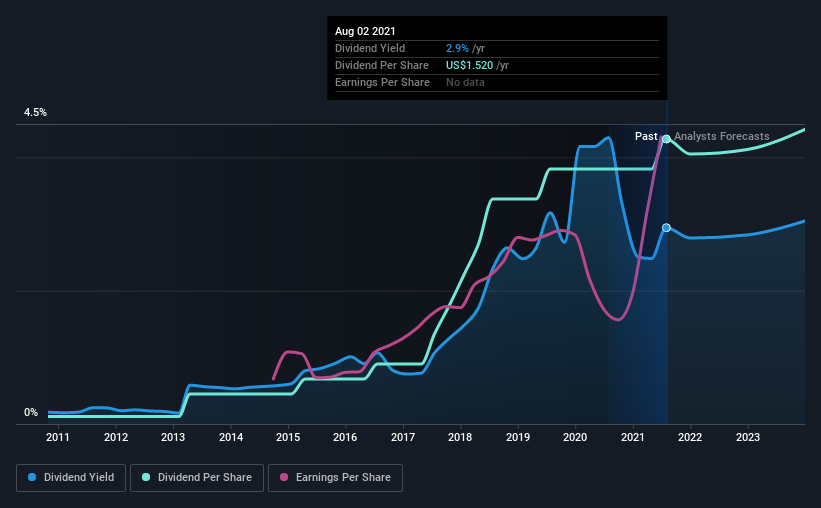The image size is (821, 508).
Task: Click the 2.9% dividend yield value
Action: coord(457,48)
